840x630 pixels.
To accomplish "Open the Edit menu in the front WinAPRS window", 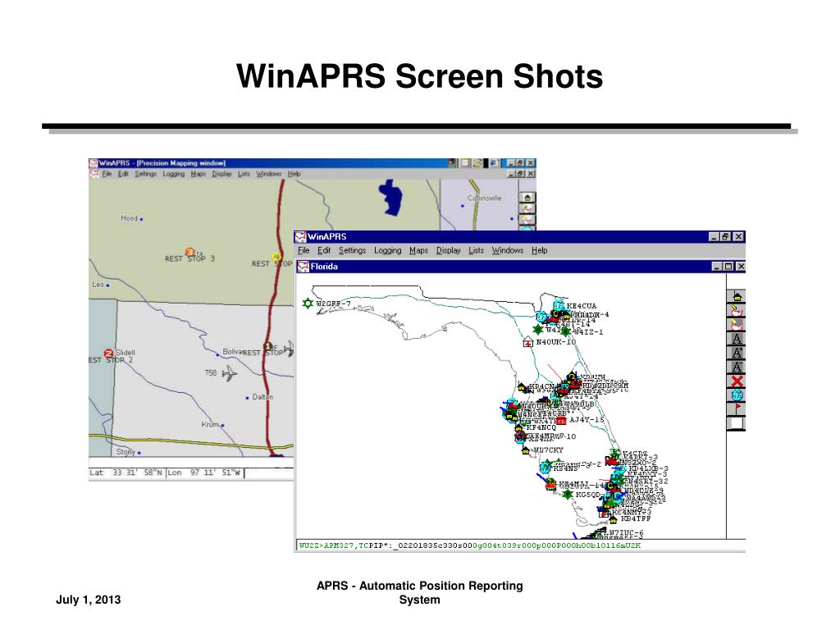I will [x=324, y=250].
